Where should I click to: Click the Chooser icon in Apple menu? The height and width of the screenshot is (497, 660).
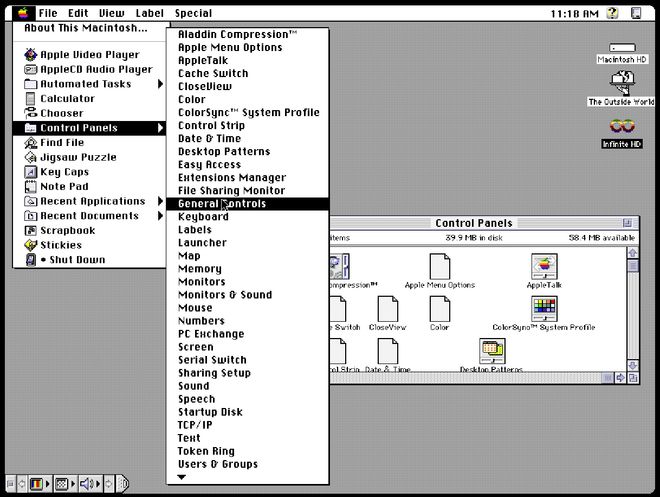pyautogui.click(x=31, y=113)
